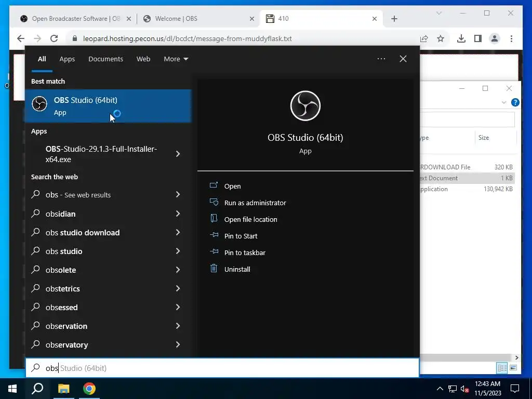Viewport: 532px width, 399px height.
Task: Bookmark this page with the star icon
Action: click(x=441, y=38)
